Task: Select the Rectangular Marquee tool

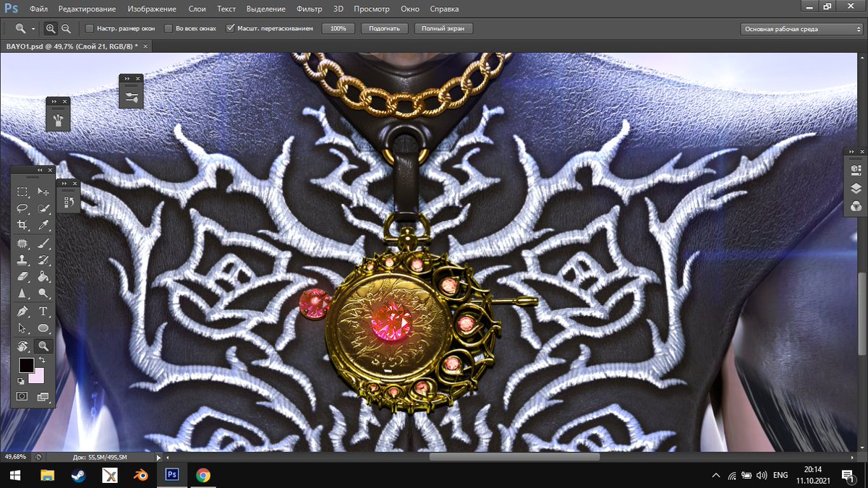Action: 22,192
